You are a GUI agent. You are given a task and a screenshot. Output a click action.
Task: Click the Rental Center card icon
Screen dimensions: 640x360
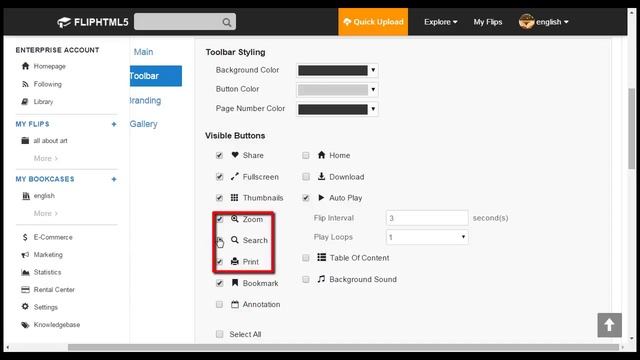coord(25,290)
